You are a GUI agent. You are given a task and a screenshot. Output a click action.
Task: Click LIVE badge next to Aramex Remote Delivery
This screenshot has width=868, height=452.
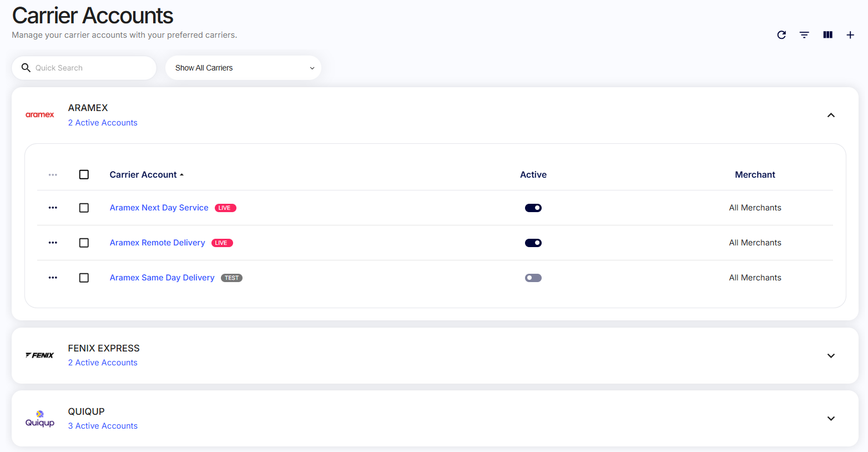(222, 243)
